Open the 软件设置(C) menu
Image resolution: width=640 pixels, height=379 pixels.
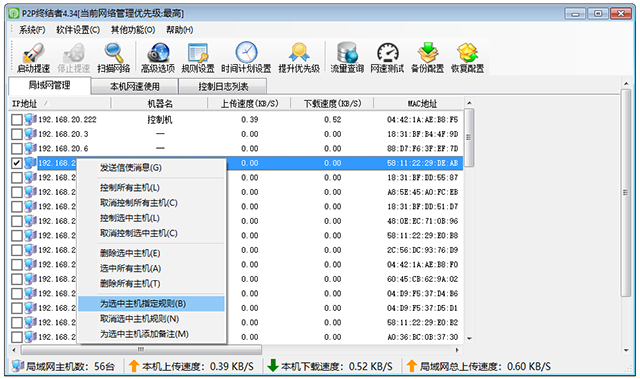tap(78, 30)
